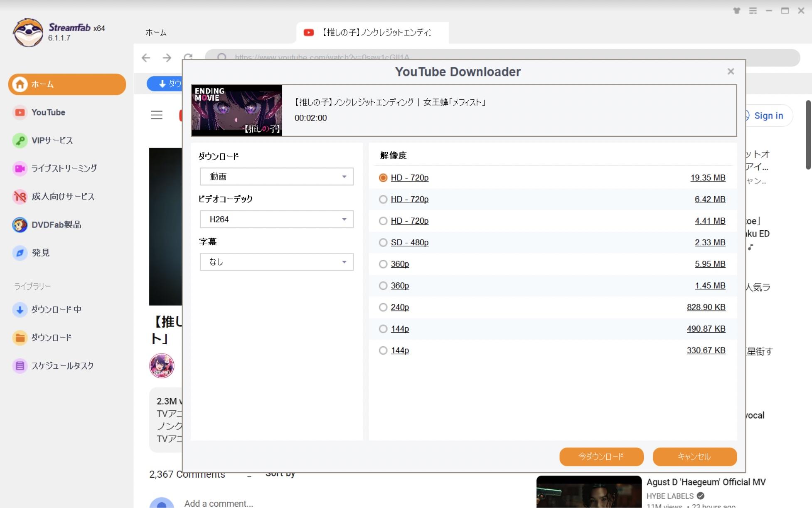Open the ビデオコーデック dropdown (H264)
Screen dimensions: 812x508
tap(277, 219)
